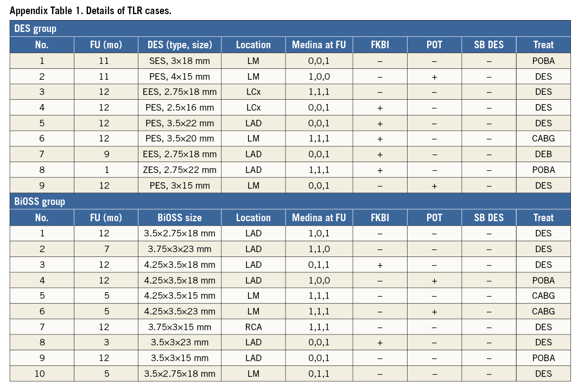
Task: Select the 'PES, 2.5×16 mm' cell
Action: coord(179,108)
